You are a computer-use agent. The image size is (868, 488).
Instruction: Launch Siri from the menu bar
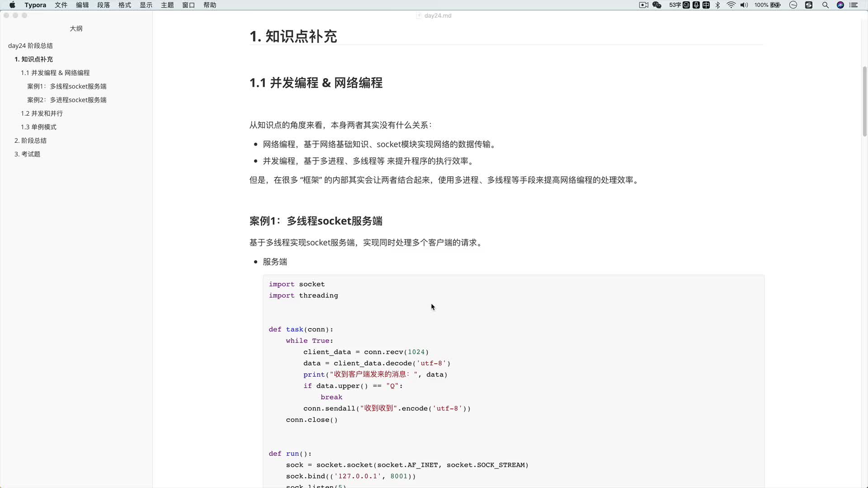pos(840,5)
